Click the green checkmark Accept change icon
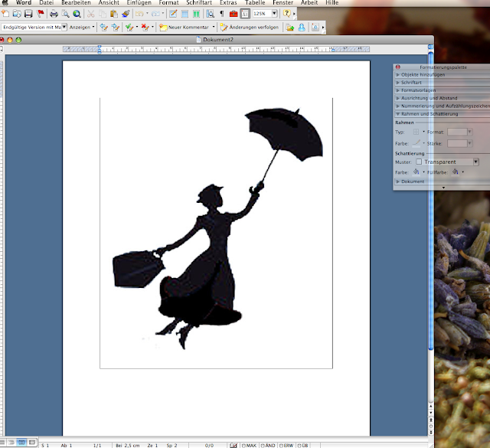Viewport: 490px width, 448px height. click(129, 28)
